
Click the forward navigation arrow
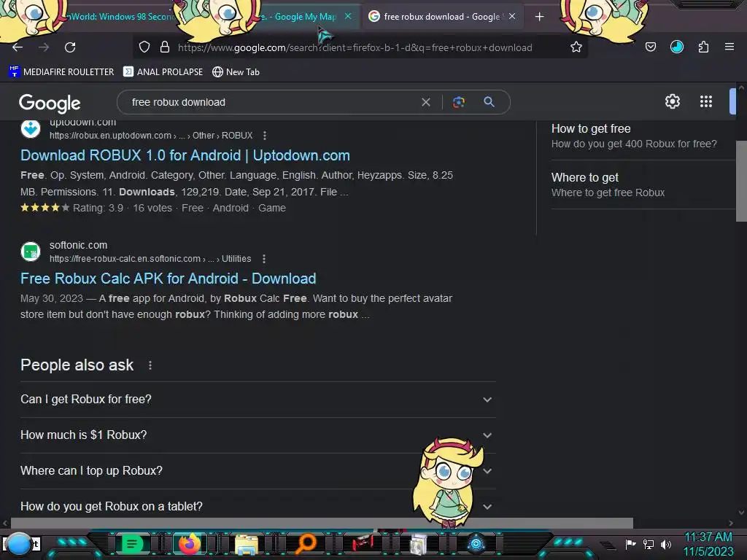[x=44, y=47]
